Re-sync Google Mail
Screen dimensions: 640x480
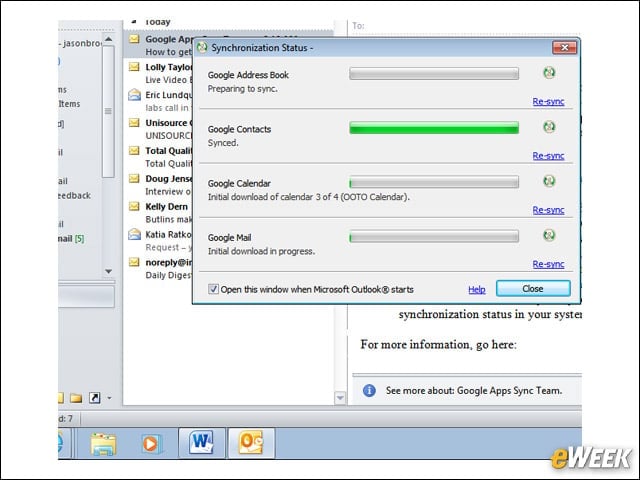point(548,264)
